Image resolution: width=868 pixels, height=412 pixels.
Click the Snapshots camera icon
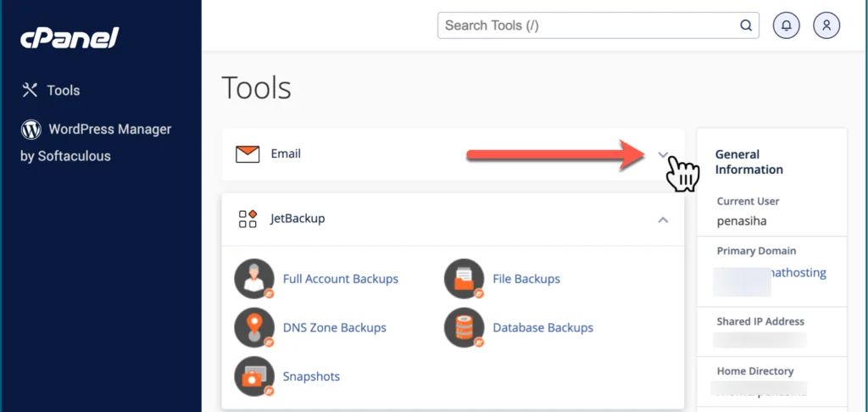(253, 376)
